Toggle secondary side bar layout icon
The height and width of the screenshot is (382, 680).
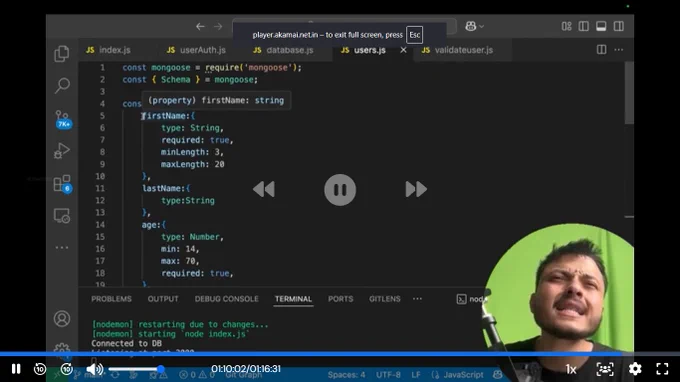[619, 26]
